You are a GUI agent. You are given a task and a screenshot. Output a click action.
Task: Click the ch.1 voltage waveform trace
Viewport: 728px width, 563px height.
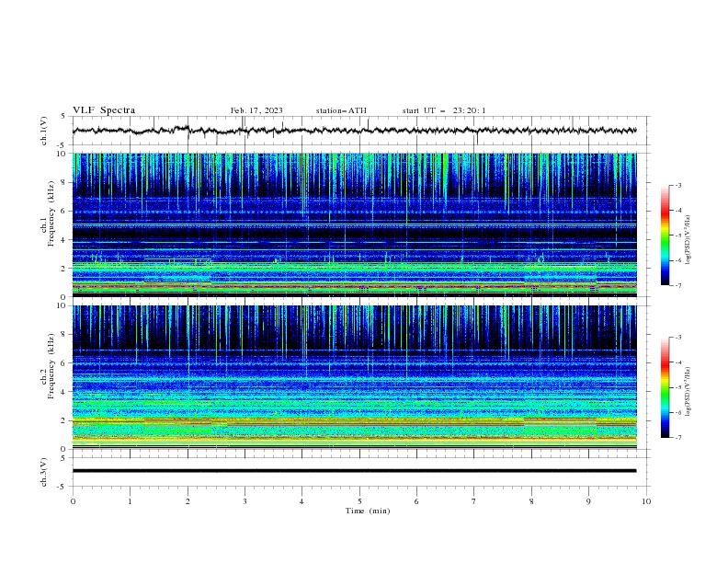tap(354, 131)
